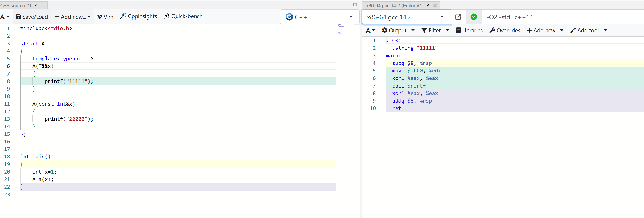Expand the Add tool menu

point(588,30)
